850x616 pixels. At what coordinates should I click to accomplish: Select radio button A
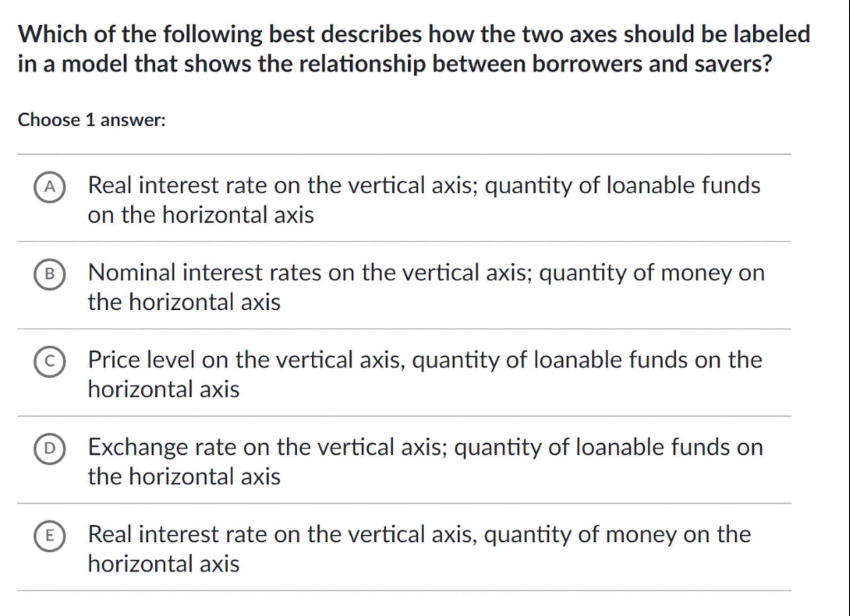(x=49, y=187)
